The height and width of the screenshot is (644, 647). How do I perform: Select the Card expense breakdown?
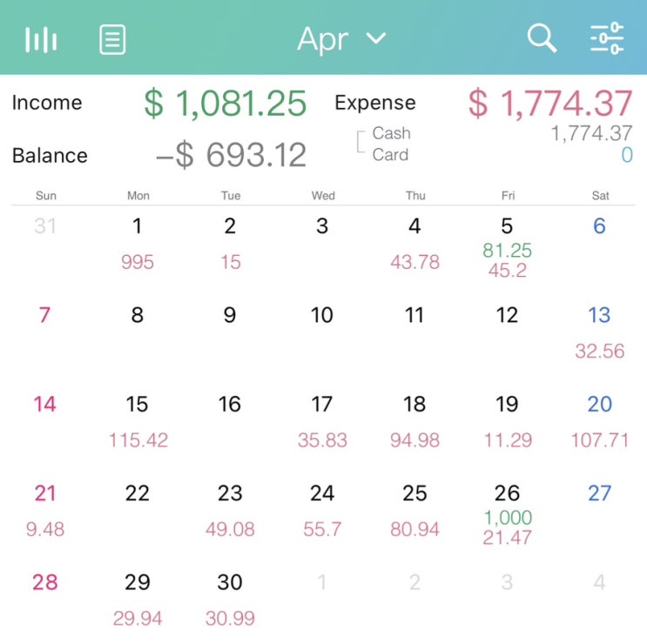tap(390, 155)
